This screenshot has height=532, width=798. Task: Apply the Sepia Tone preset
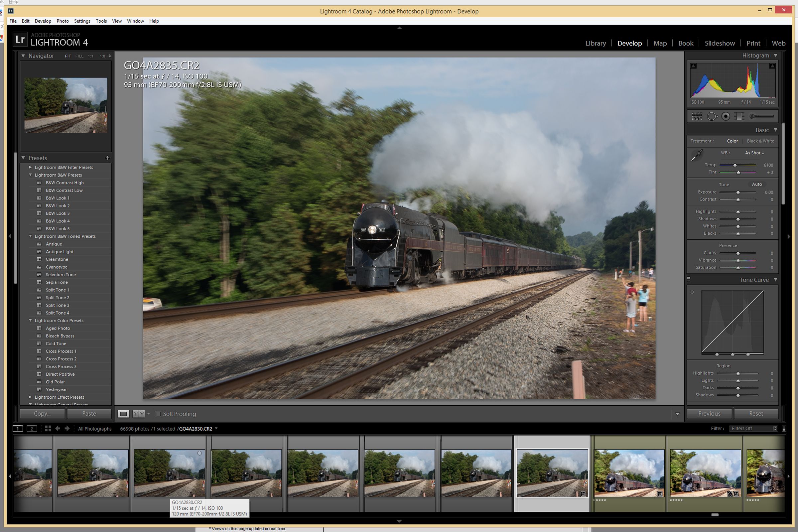[57, 282]
